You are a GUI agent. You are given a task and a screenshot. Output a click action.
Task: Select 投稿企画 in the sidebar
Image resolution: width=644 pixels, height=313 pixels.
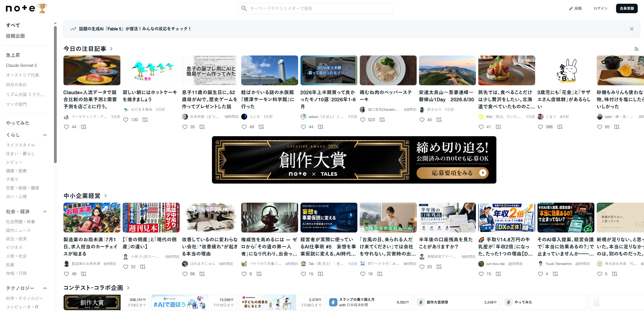pyautogui.click(x=15, y=36)
